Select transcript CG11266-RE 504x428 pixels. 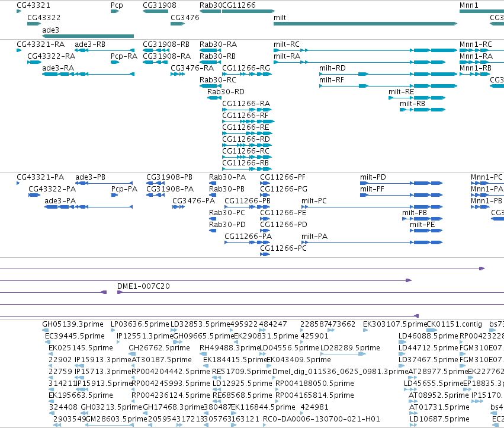point(246,127)
